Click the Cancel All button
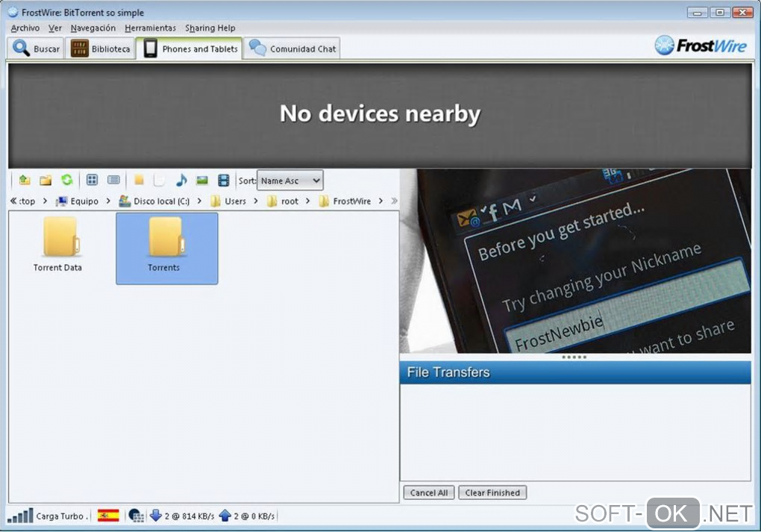 pos(429,492)
